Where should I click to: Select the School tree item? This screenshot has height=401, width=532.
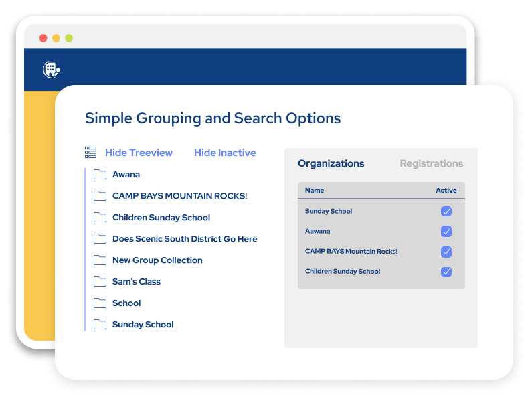126,303
